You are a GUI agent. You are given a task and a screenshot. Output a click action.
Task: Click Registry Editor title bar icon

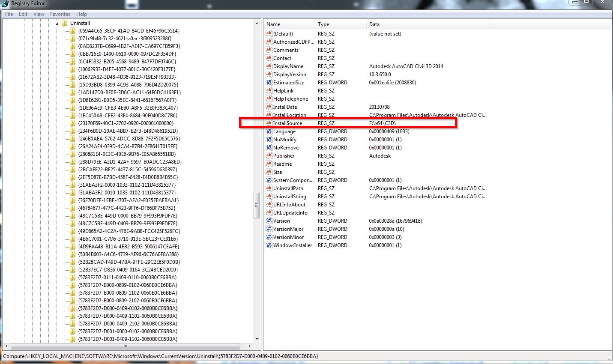(6, 3)
